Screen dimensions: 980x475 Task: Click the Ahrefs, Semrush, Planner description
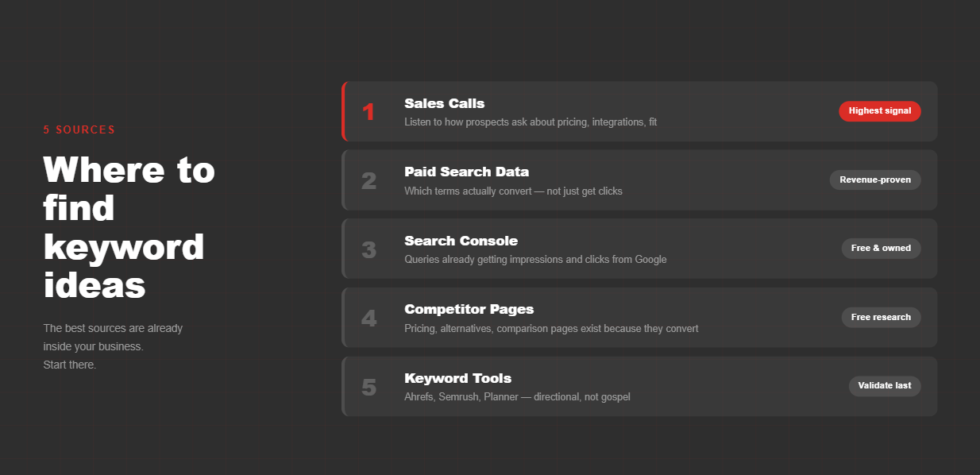(x=517, y=396)
